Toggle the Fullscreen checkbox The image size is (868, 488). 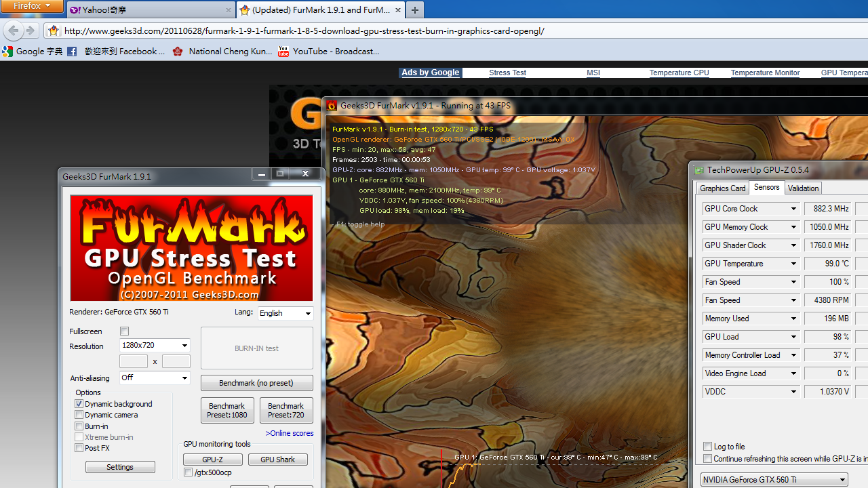(124, 331)
